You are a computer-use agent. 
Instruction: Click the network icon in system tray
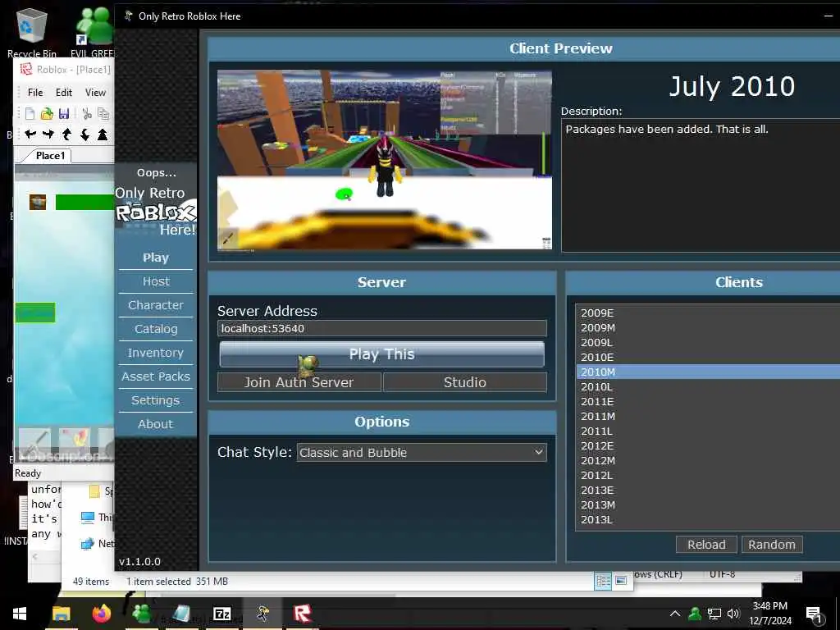[x=714, y=614]
